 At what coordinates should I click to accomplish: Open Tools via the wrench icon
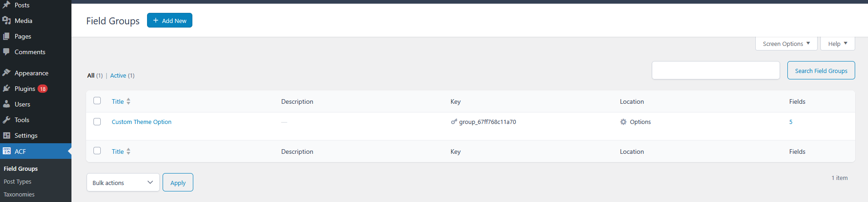pos(6,120)
